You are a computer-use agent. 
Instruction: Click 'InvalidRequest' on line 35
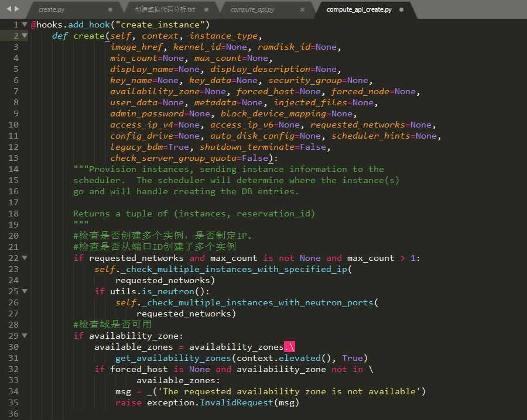pos(237,402)
